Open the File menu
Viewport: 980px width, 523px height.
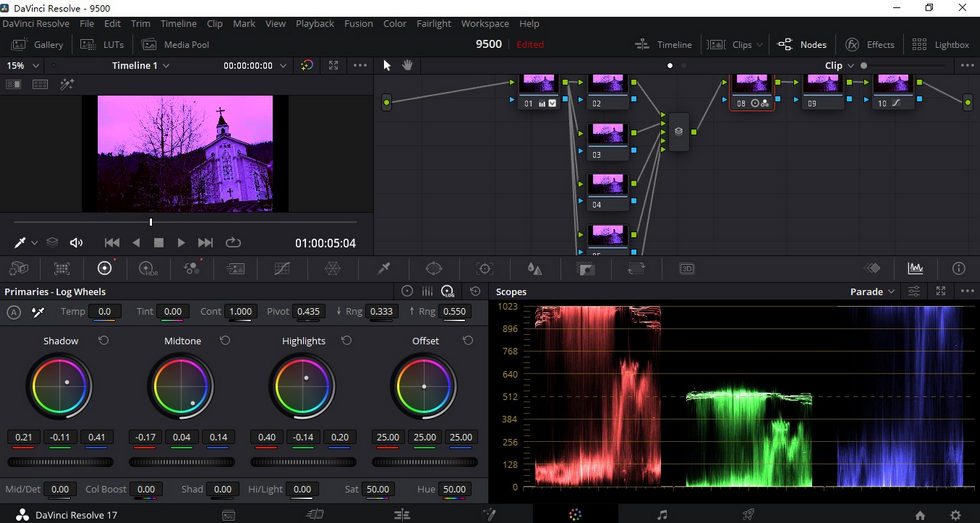[87, 24]
